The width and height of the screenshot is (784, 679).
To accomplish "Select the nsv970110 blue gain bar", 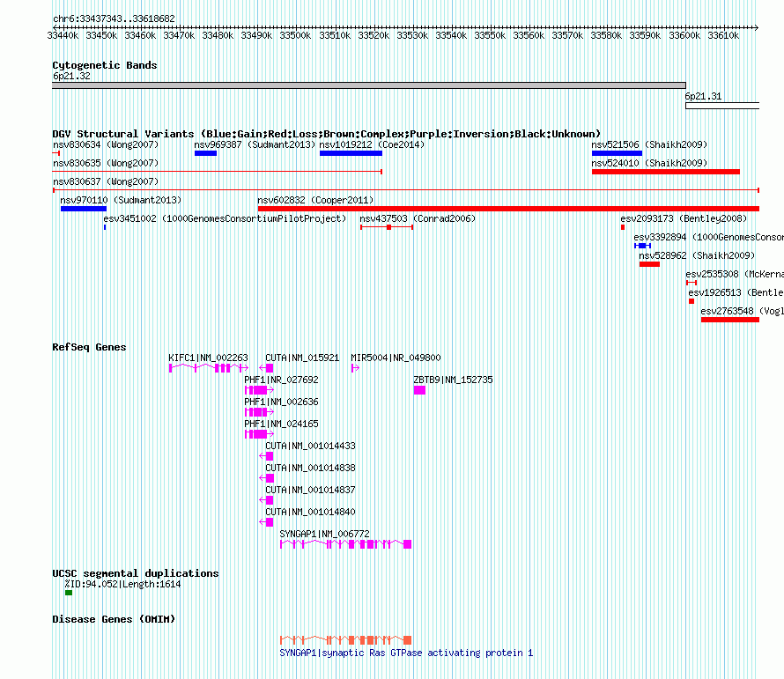I will tap(84, 209).
